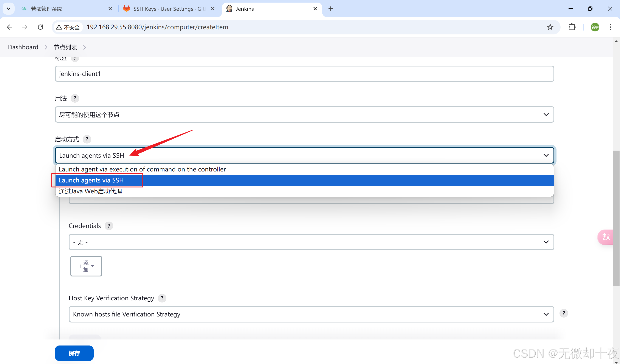Open the Credentials dropdown showing 无
This screenshot has width=620, height=364.
(x=311, y=242)
